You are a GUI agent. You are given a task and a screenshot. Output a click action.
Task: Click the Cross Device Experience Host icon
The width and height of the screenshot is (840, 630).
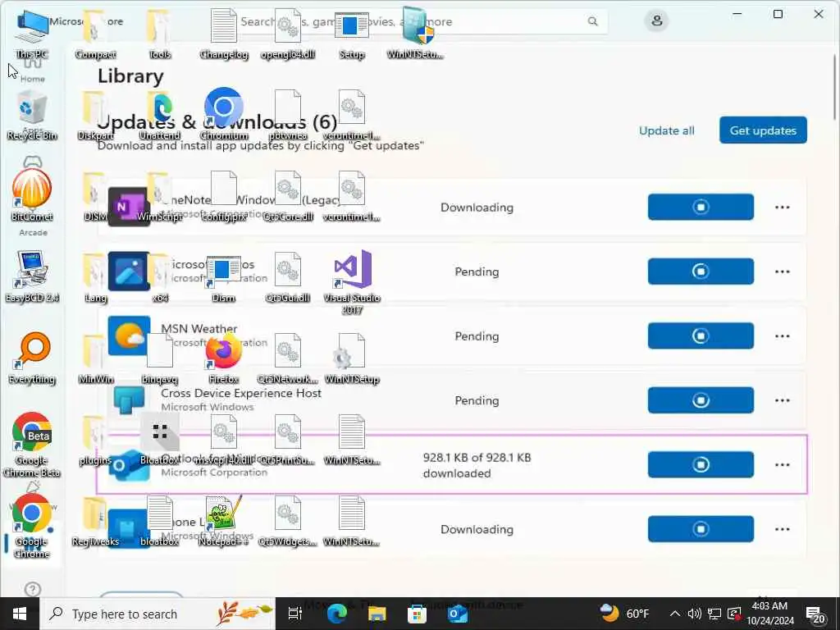[129, 400]
